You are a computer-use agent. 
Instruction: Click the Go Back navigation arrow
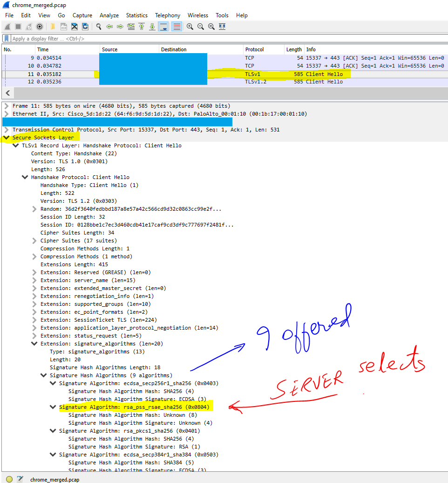pyautogui.click(x=109, y=27)
